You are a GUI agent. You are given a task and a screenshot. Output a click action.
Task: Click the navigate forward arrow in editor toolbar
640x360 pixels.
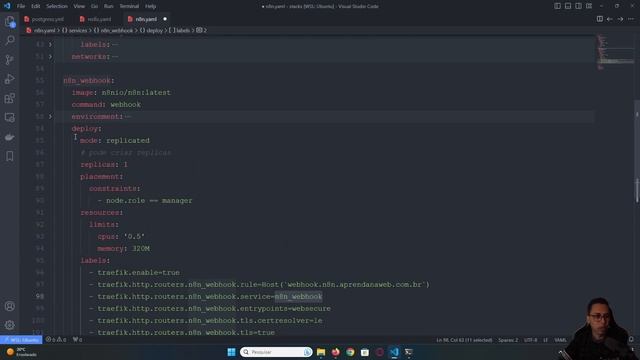(x=620, y=19)
